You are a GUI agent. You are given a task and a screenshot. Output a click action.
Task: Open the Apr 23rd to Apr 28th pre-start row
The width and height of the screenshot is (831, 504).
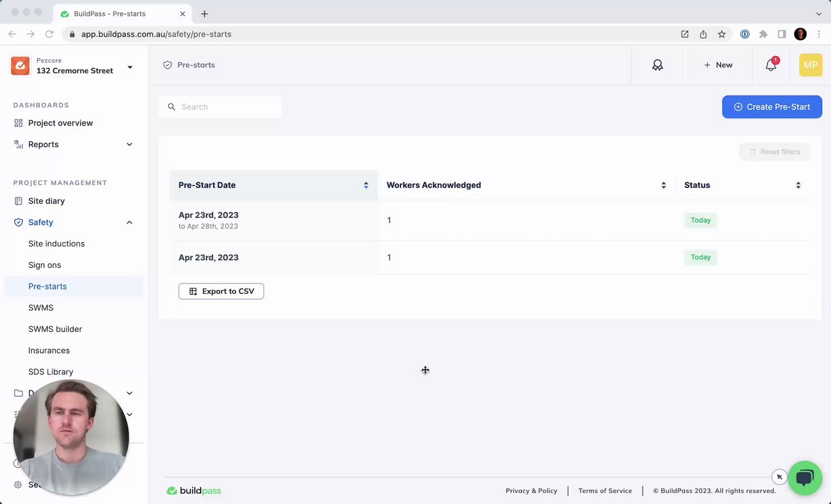coord(490,221)
